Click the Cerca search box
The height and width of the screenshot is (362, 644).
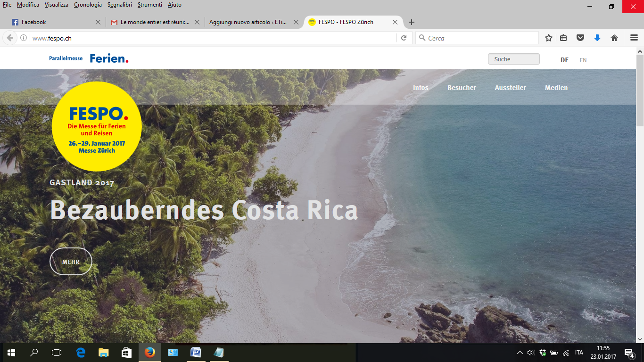[x=477, y=38]
